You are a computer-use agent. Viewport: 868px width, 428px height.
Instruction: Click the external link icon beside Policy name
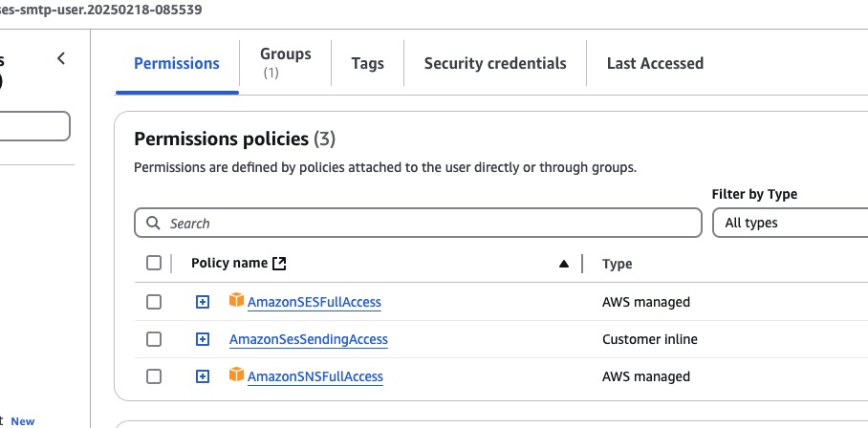pyautogui.click(x=279, y=264)
